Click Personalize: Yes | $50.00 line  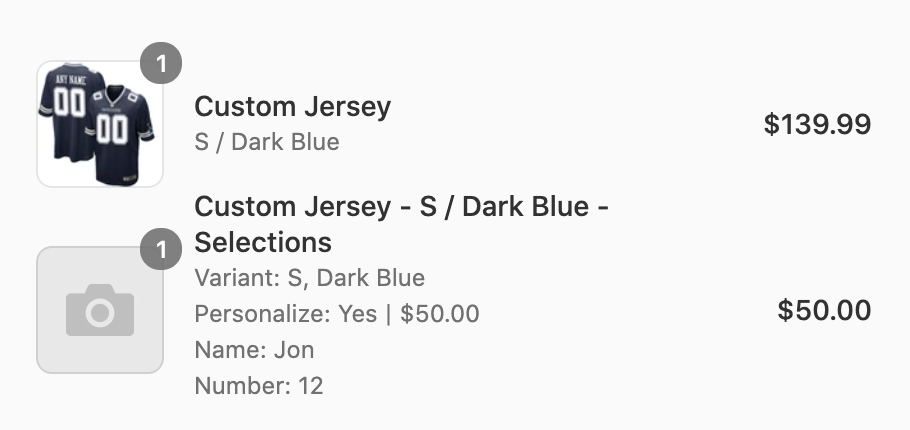(x=337, y=314)
